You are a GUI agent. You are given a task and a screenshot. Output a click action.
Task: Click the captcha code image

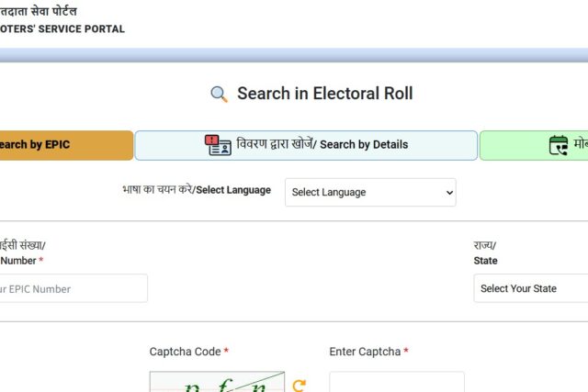[x=217, y=383]
